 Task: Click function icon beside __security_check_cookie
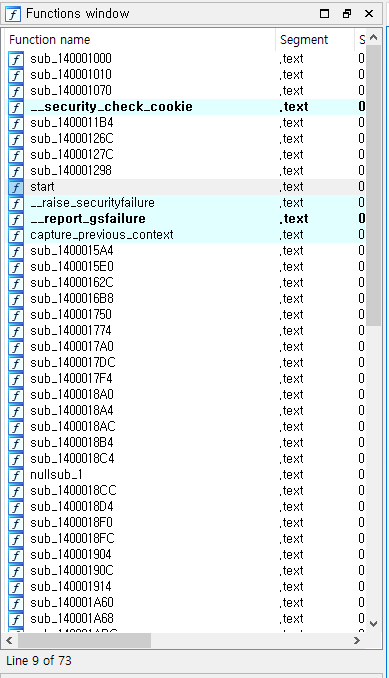coord(16,107)
